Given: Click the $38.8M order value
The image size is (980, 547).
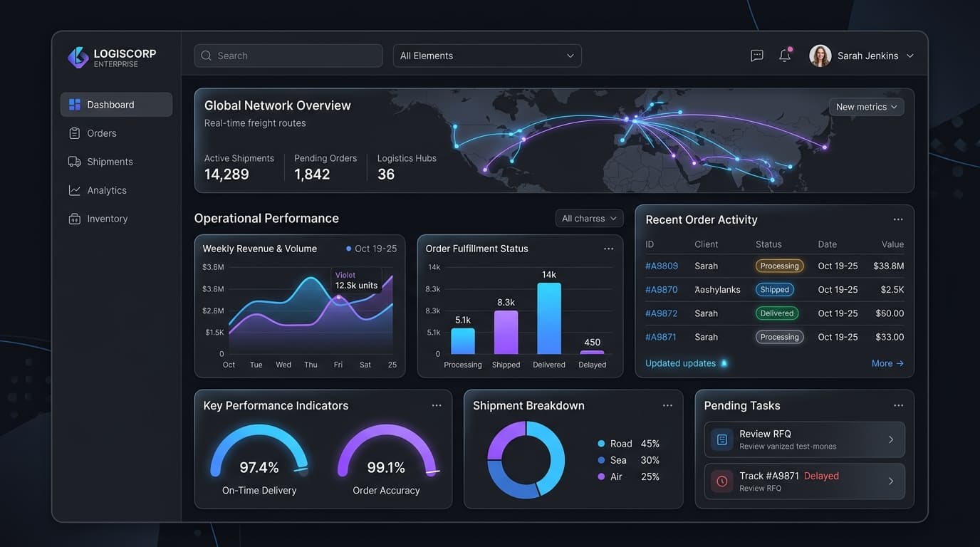Looking at the screenshot, I should [888, 266].
